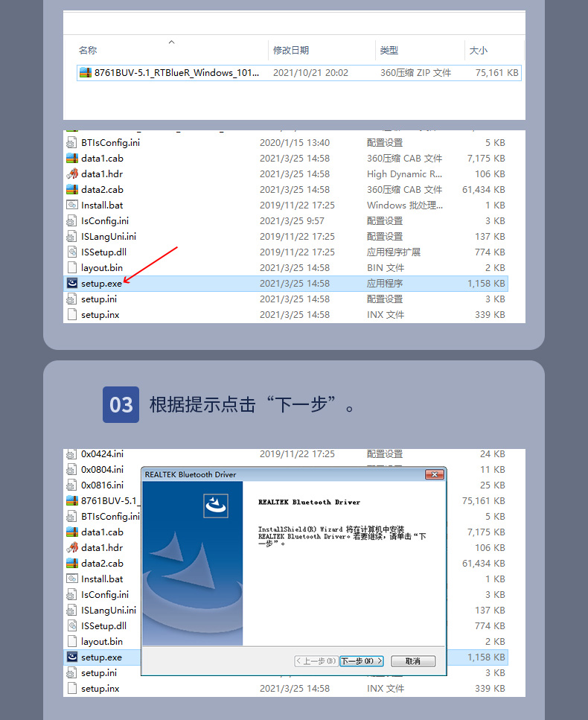Click the 0x0816.ini file name
The height and width of the screenshot is (720, 588).
point(103,485)
